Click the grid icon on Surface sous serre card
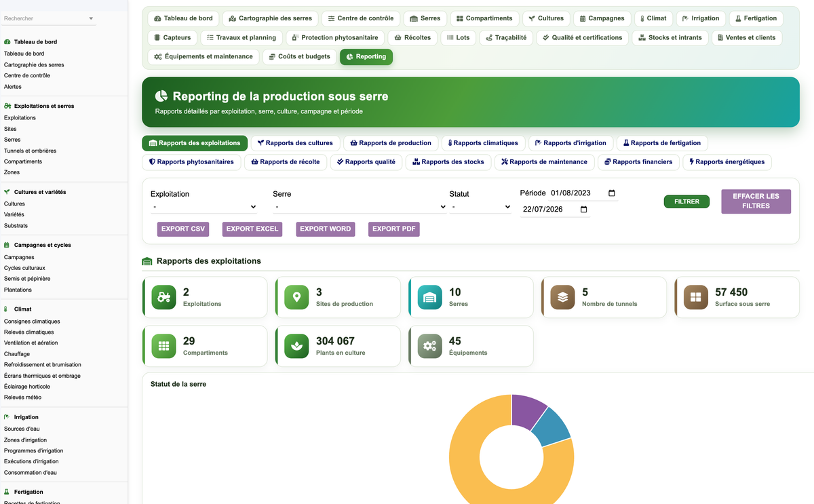Viewport: 814px width, 504px height. pyautogui.click(x=695, y=297)
